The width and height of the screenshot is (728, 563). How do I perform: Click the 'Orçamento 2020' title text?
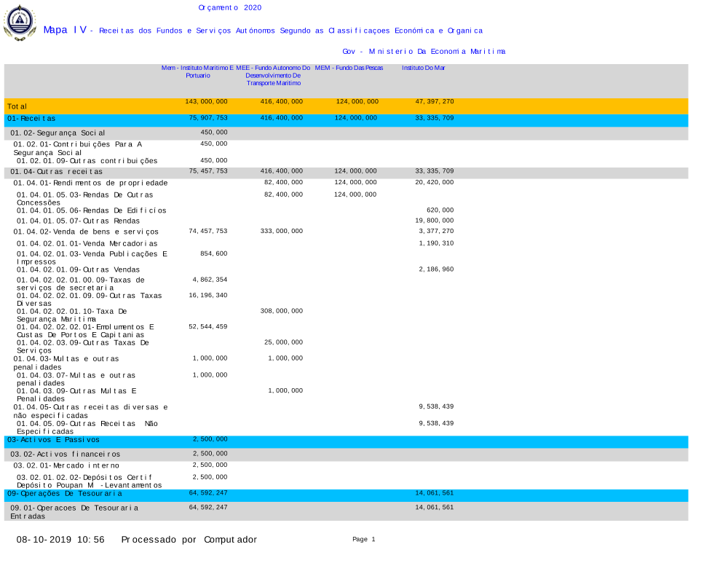tap(229, 7)
